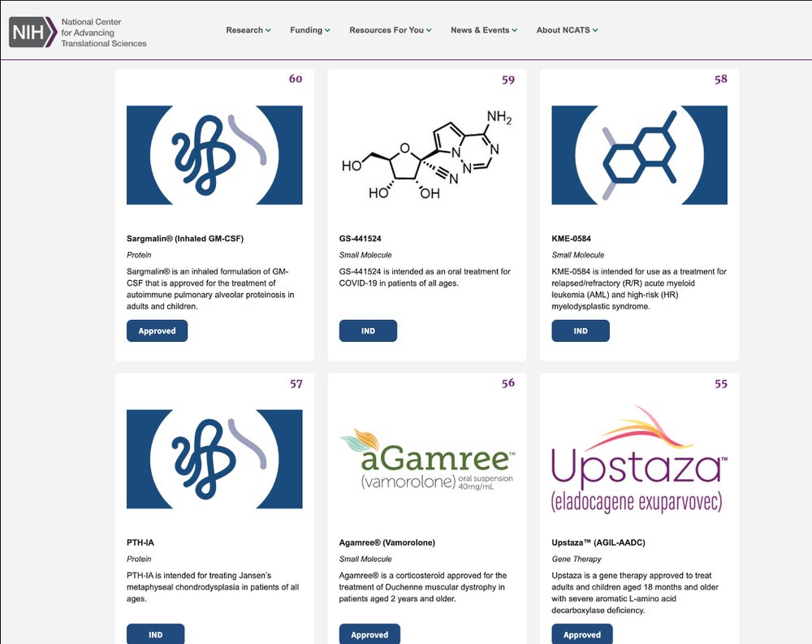Screen dimensions: 812x644
Task: Open the Resources For You menu
Action: tap(390, 30)
